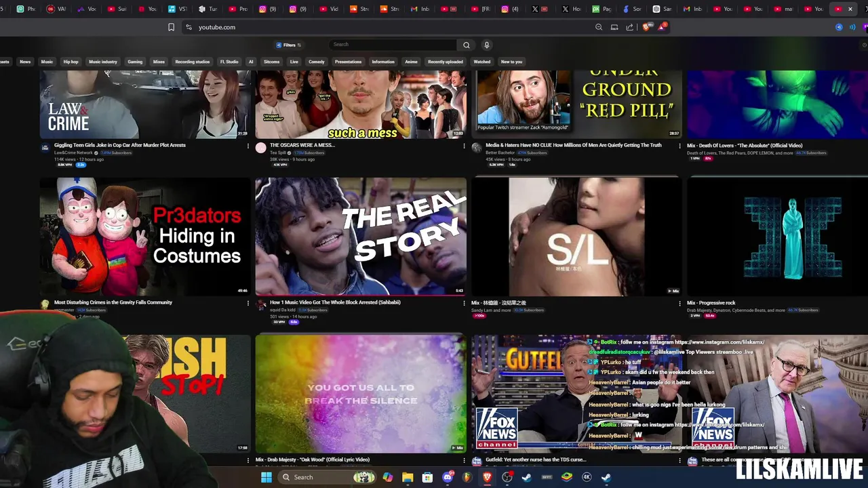Click the share icon in the address bar
Screen dimensions: 868x488
click(x=629, y=27)
